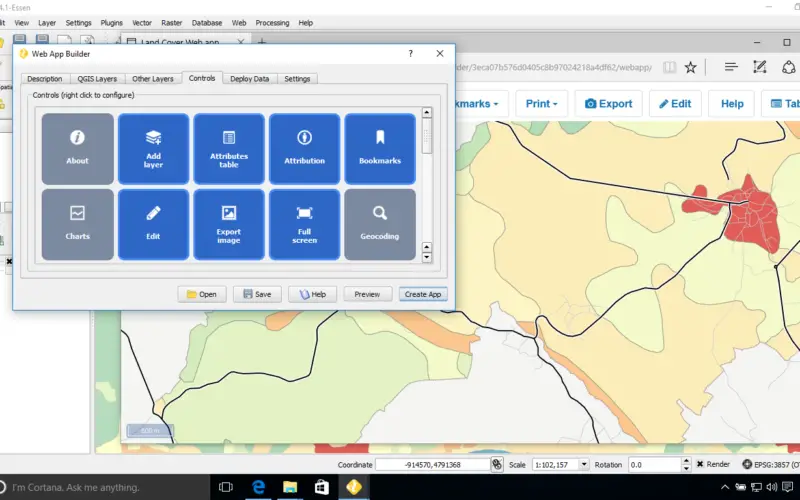This screenshot has width=800, height=500.
Task: Switch to the QGIS Layers tab
Action: pyautogui.click(x=97, y=79)
